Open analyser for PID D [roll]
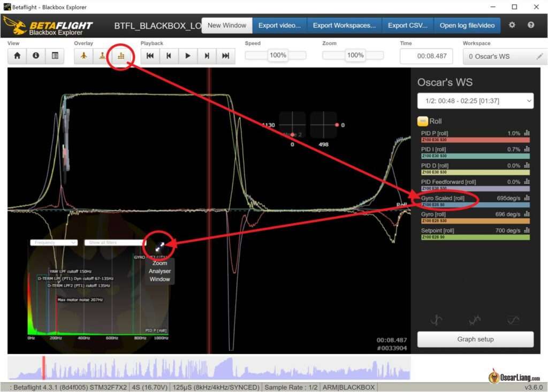 527,165
